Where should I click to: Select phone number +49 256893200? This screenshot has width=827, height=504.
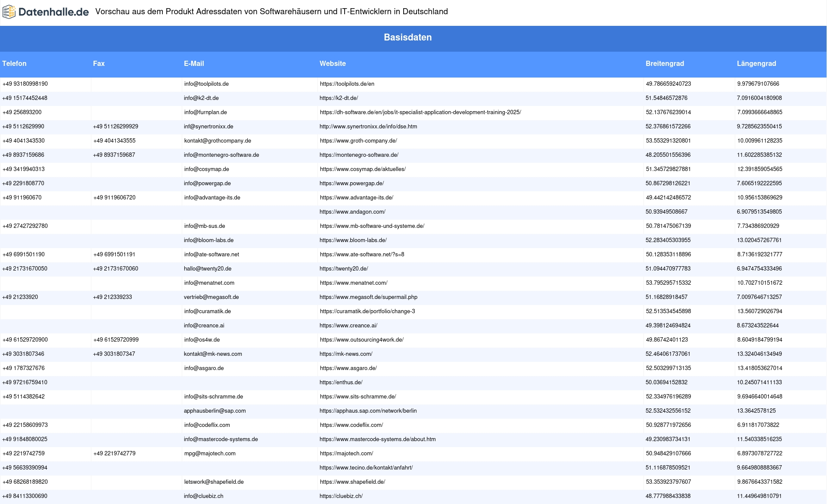22,112
